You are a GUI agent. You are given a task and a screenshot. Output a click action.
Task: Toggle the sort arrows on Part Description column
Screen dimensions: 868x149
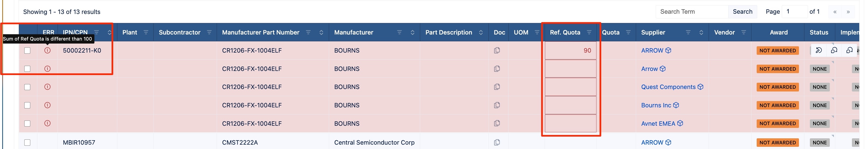click(x=481, y=32)
